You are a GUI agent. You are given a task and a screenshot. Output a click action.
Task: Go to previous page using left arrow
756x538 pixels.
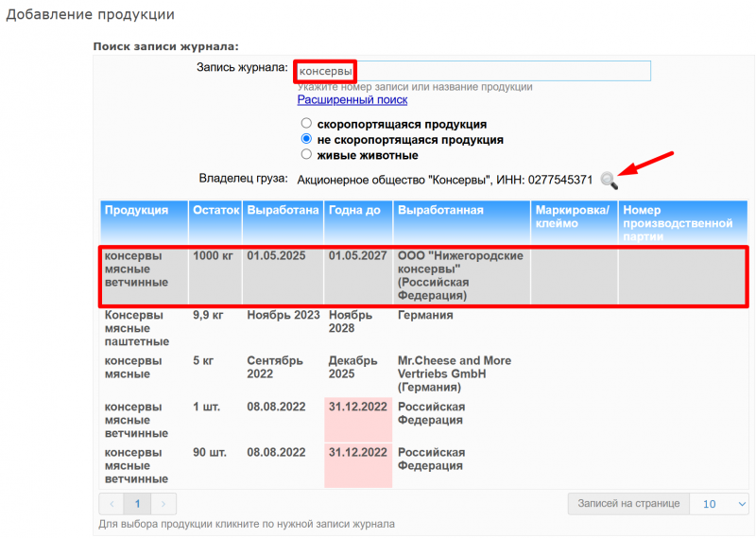112,504
